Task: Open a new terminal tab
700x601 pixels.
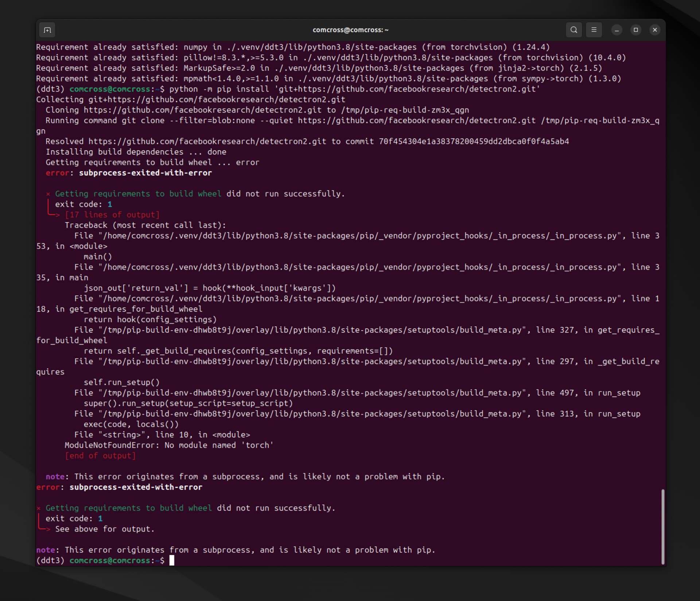Action: [47, 30]
